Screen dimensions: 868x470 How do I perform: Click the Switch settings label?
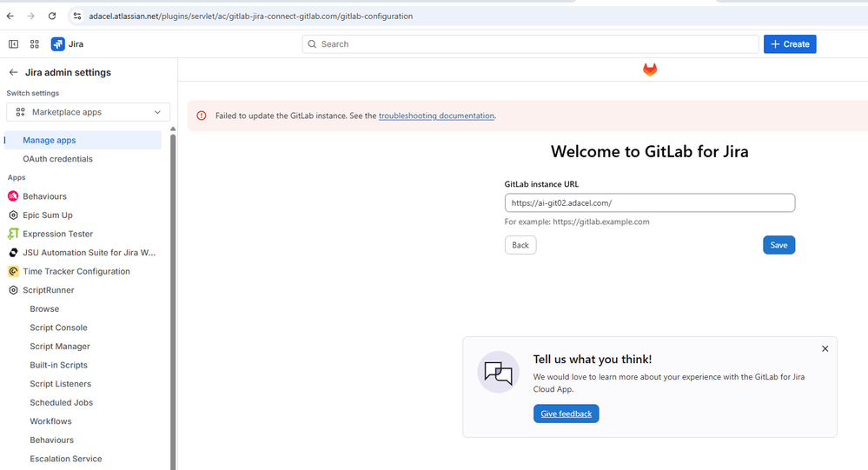click(x=33, y=93)
